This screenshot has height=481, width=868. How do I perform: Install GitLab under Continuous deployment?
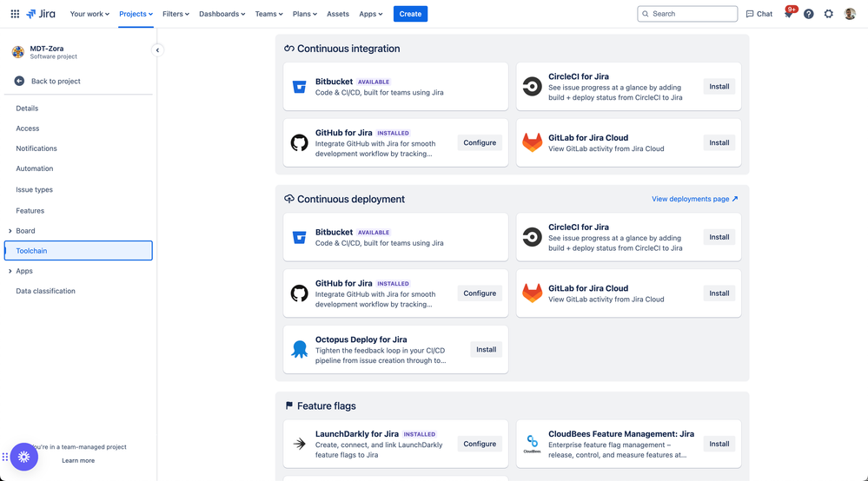point(719,293)
